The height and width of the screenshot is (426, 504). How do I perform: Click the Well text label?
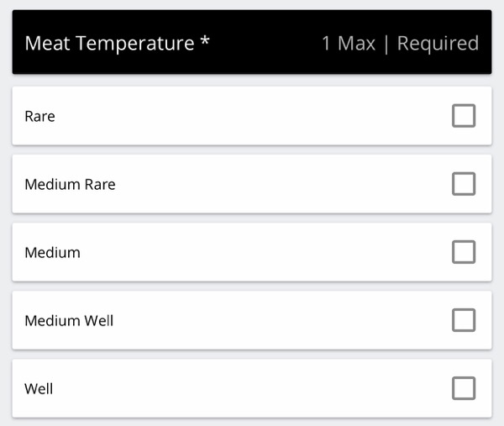[x=39, y=389]
